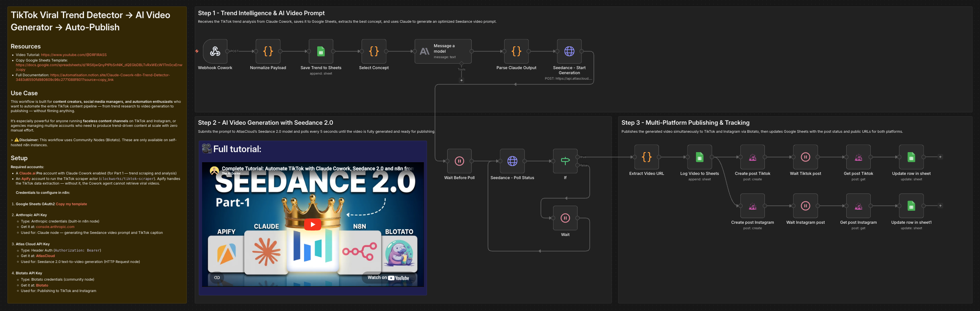Open the Google Sheets template link
The height and width of the screenshot is (311, 980).
click(x=99, y=67)
